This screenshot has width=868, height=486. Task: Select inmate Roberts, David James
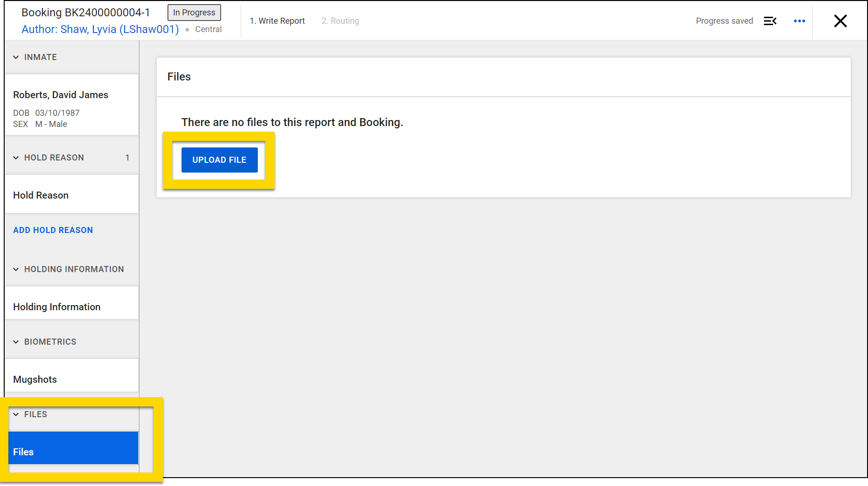61,94
